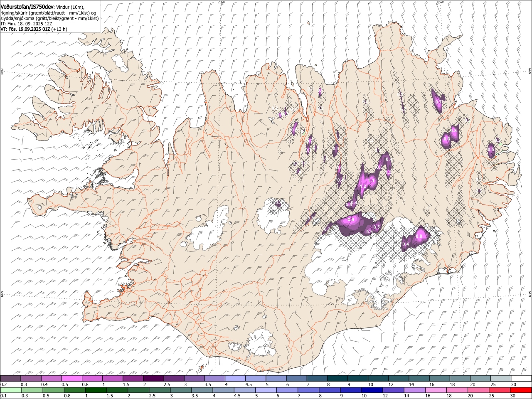Click the purple-blue 12 swatch in rain legend

tap(393, 390)
